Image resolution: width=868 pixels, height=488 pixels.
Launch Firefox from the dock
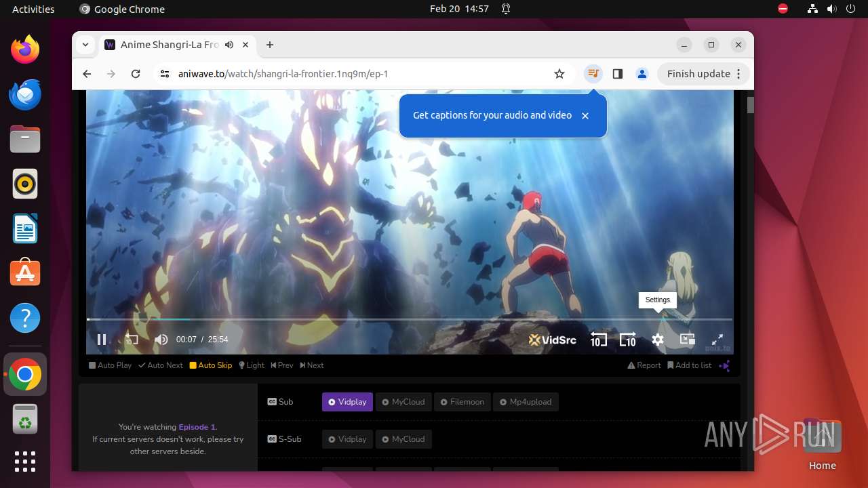click(25, 49)
